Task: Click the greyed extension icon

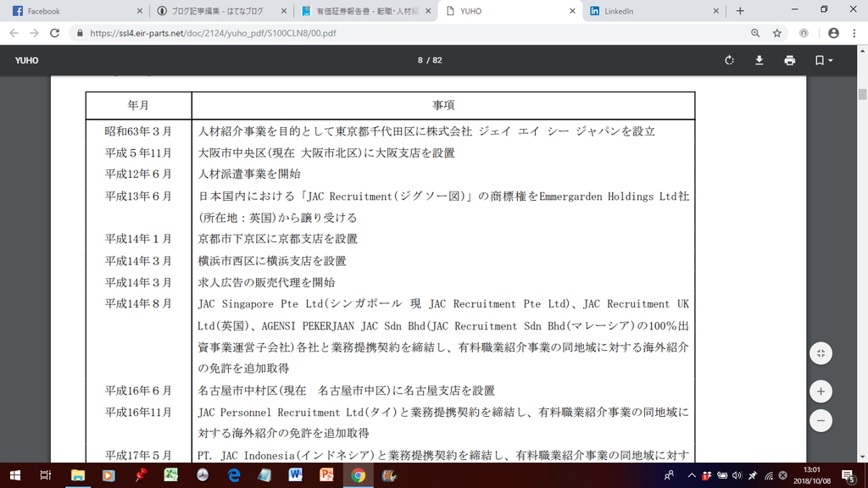Action: click(x=804, y=33)
